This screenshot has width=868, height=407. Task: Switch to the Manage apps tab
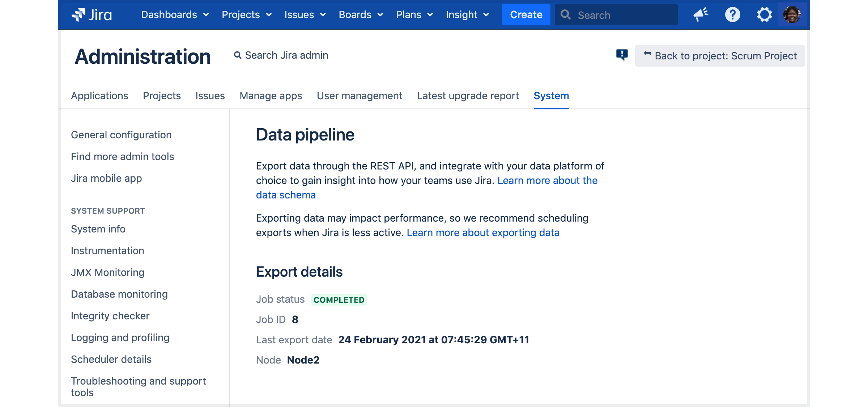(x=271, y=96)
